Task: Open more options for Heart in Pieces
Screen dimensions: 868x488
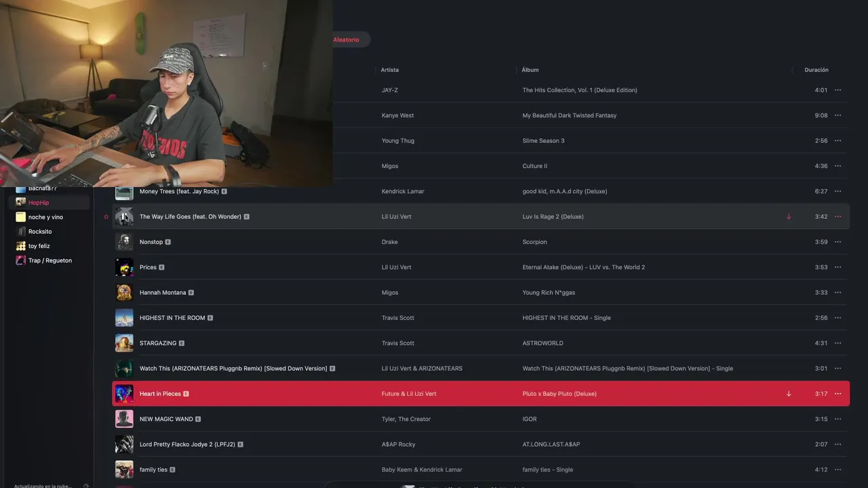Action: tap(837, 394)
